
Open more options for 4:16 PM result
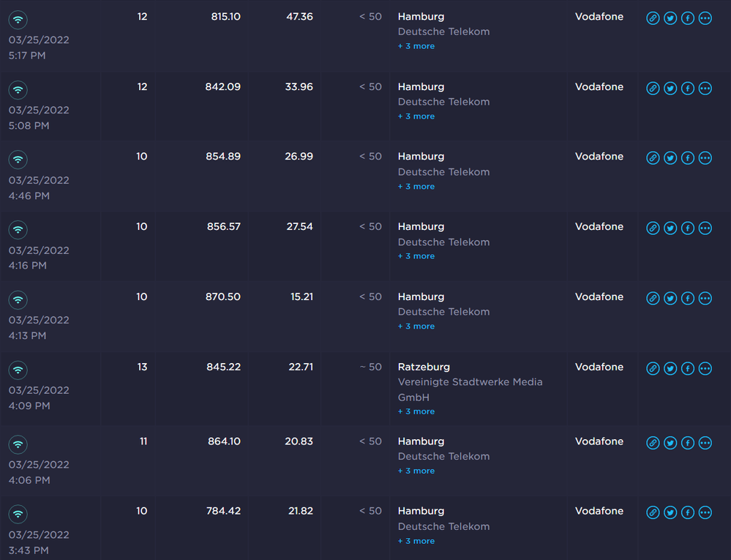click(705, 228)
